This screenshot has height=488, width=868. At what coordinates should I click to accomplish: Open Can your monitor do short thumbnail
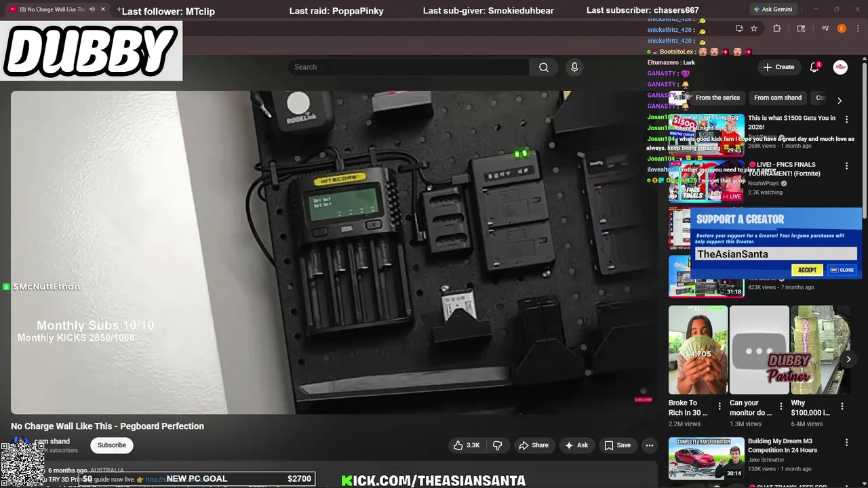click(x=759, y=350)
